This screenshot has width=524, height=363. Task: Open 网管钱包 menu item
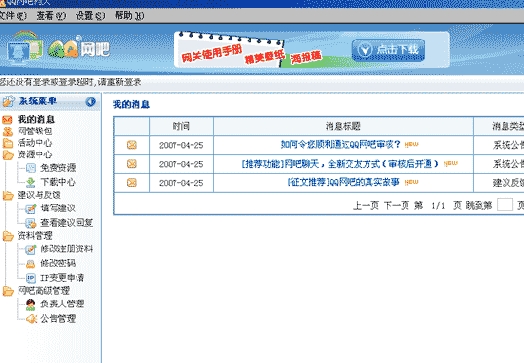point(35,131)
